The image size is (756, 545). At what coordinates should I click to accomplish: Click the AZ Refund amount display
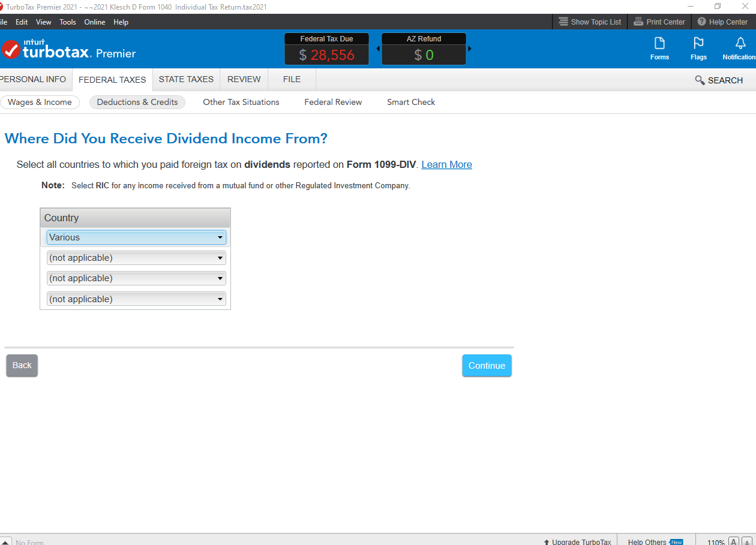pyautogui.click(x=424, y=55)
